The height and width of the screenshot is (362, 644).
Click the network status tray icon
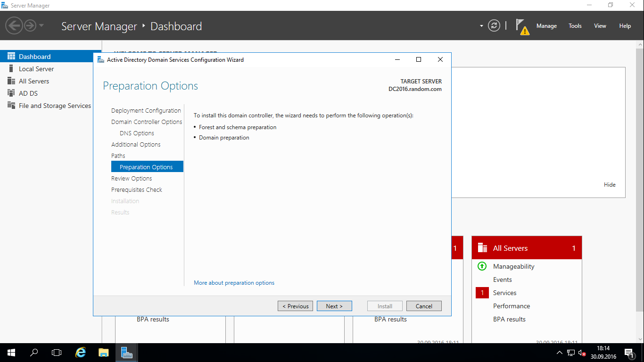571,353
